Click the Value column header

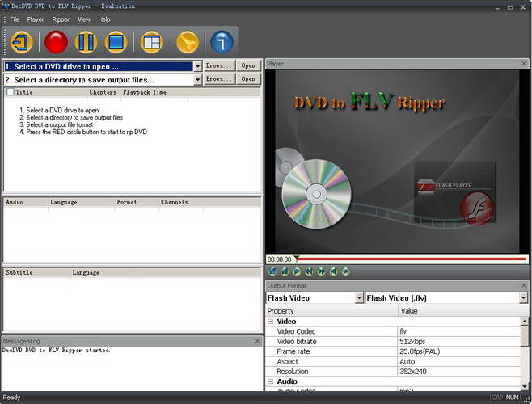point(462,311)
